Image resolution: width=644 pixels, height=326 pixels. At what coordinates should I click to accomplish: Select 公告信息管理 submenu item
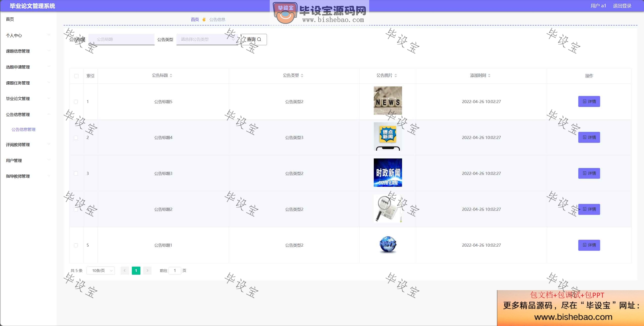(x=23, y=129)
